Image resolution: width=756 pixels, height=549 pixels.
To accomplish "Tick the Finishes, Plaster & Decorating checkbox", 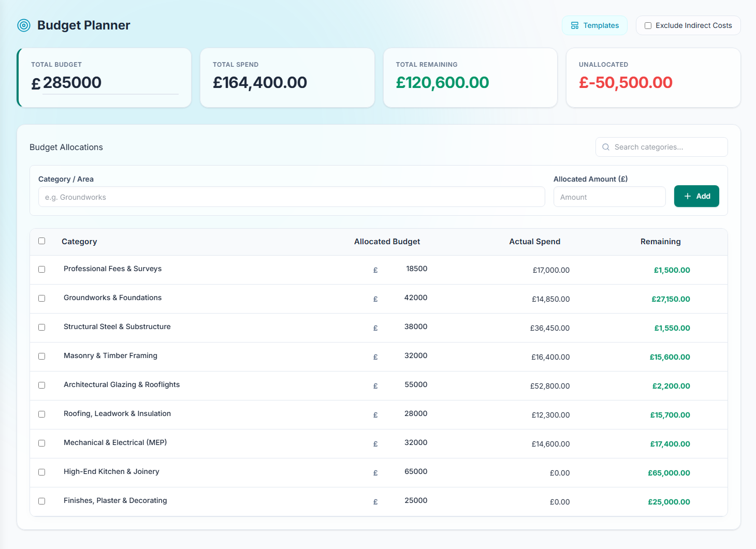I will click(42, 501).
